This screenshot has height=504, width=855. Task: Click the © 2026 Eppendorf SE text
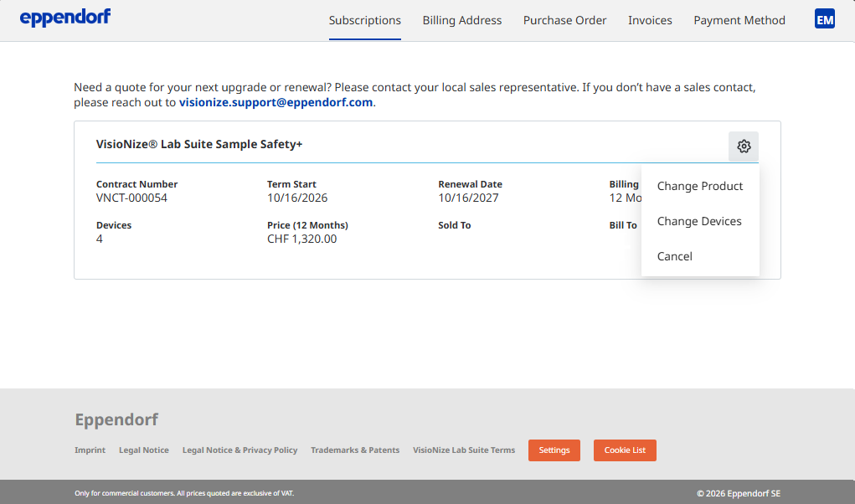(x=739, y=493)
